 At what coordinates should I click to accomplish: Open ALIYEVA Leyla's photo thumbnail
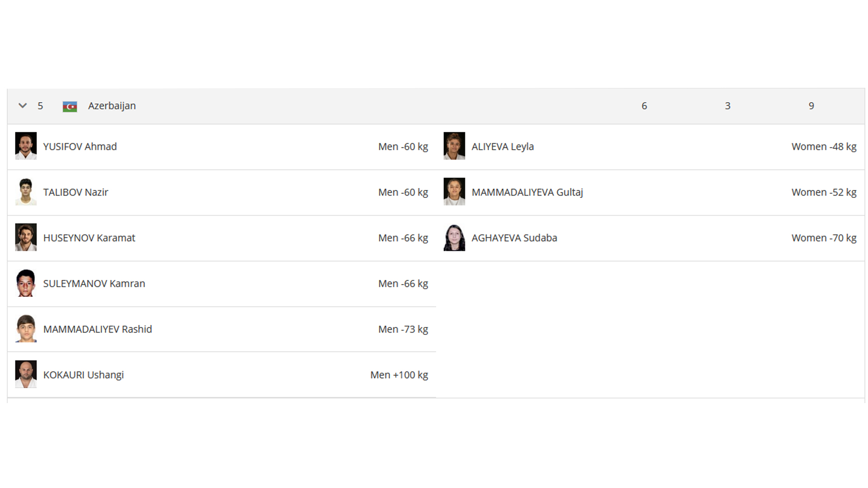tap(454, 146)
